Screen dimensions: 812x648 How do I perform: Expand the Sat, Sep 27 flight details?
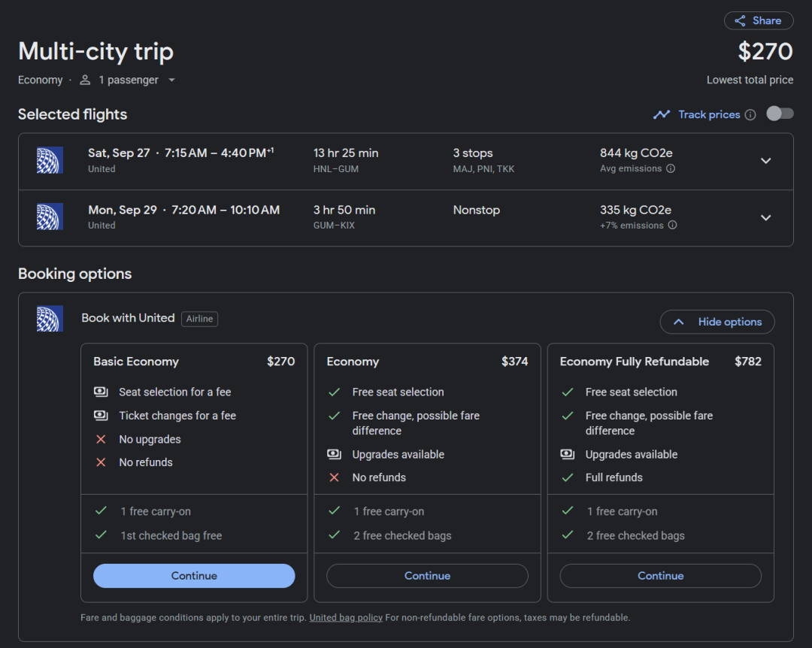click(x=765, y=161)
